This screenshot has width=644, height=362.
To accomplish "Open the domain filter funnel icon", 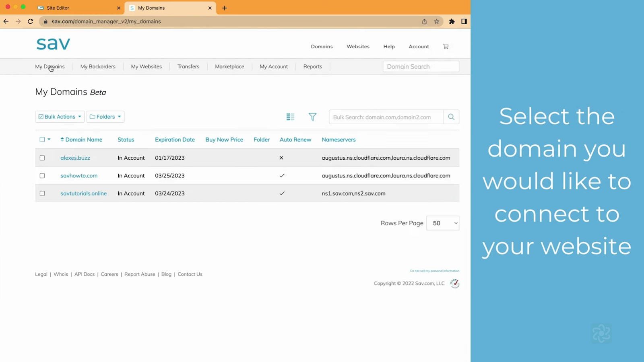I will [312, 117].
